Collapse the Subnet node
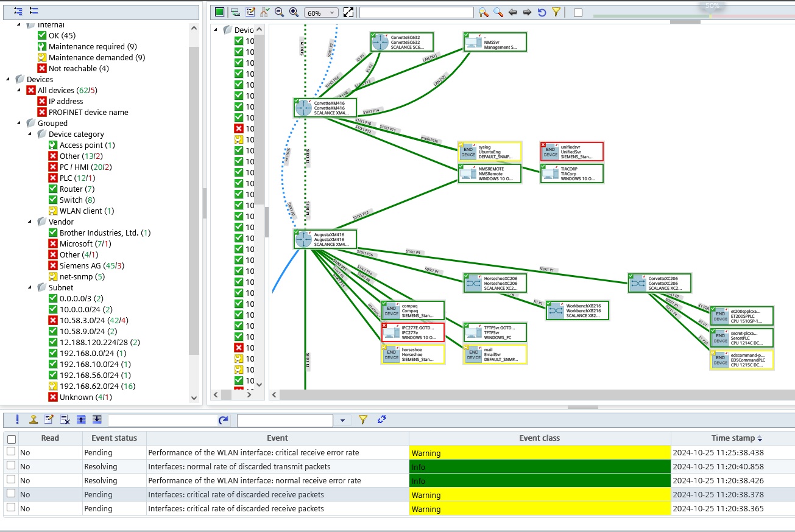Screen dimensions: 795x532 [30, 287]
